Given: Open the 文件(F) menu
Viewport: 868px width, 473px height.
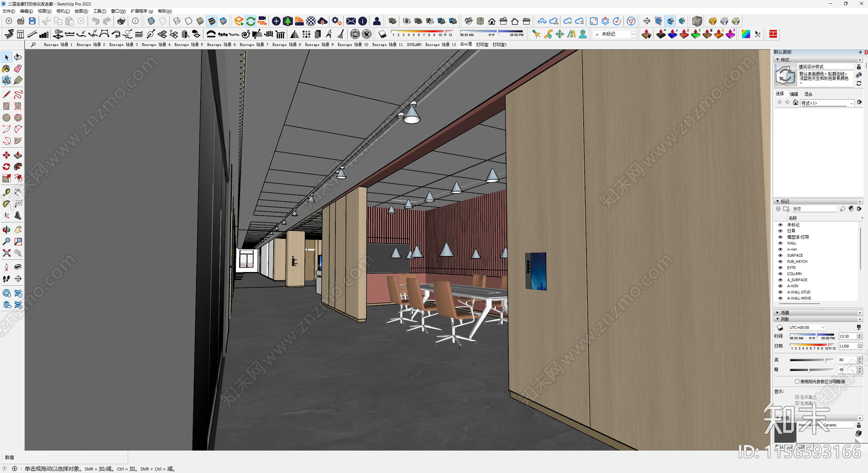Looking at the screenshot, I should click(x=9, y=11).
